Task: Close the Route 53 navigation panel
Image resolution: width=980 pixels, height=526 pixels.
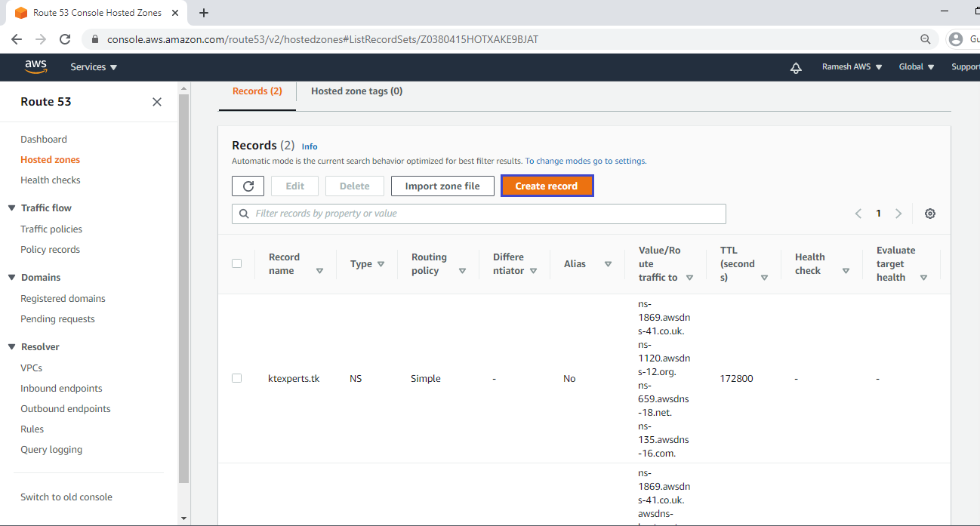Action: (157, 102)
